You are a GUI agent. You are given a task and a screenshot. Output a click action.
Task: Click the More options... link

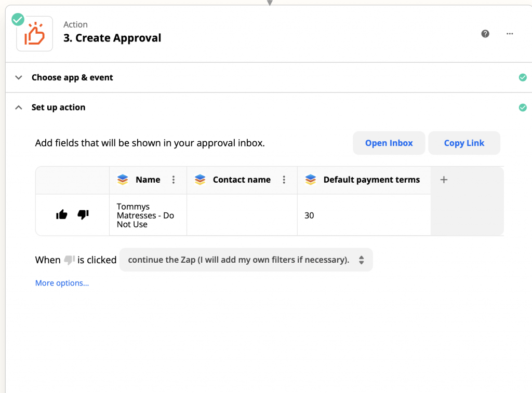[x=62, y=283]
